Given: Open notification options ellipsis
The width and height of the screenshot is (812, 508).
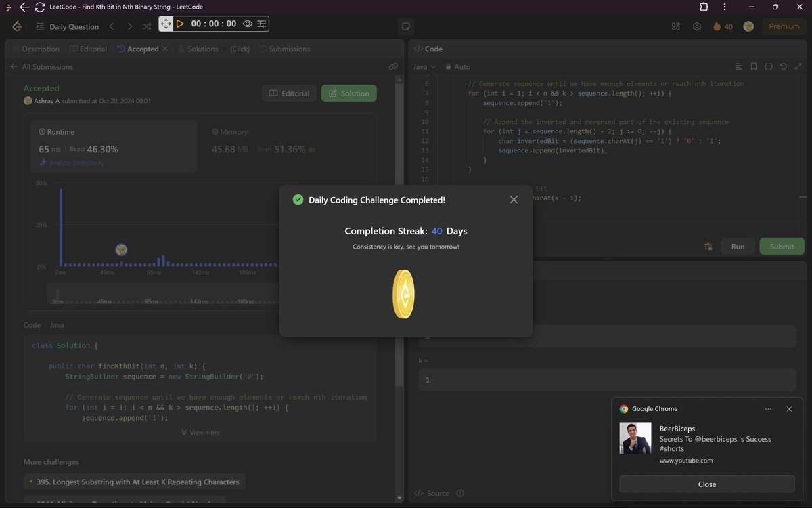Looking at the screenshot, I should tap(768, 409).
